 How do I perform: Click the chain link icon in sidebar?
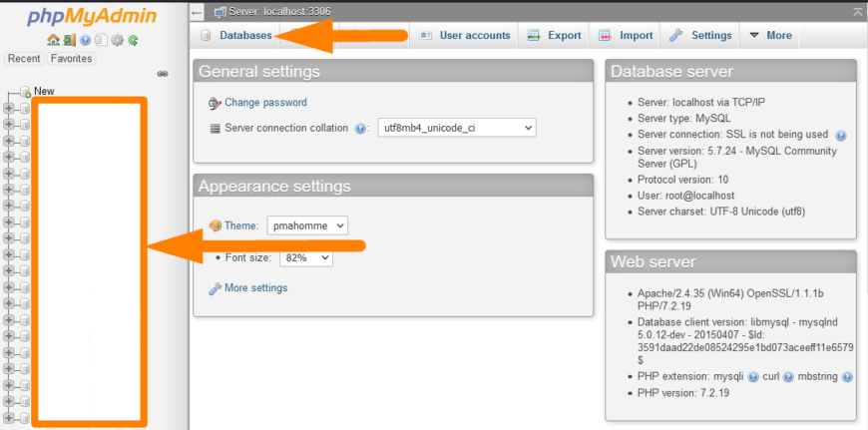pyautogui.click(x=163, y=74)
